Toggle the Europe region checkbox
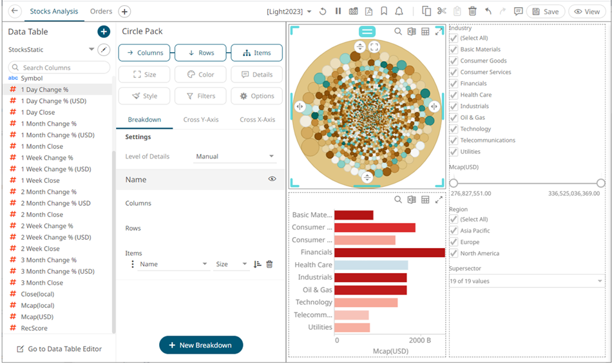 (x=454, y=242)
